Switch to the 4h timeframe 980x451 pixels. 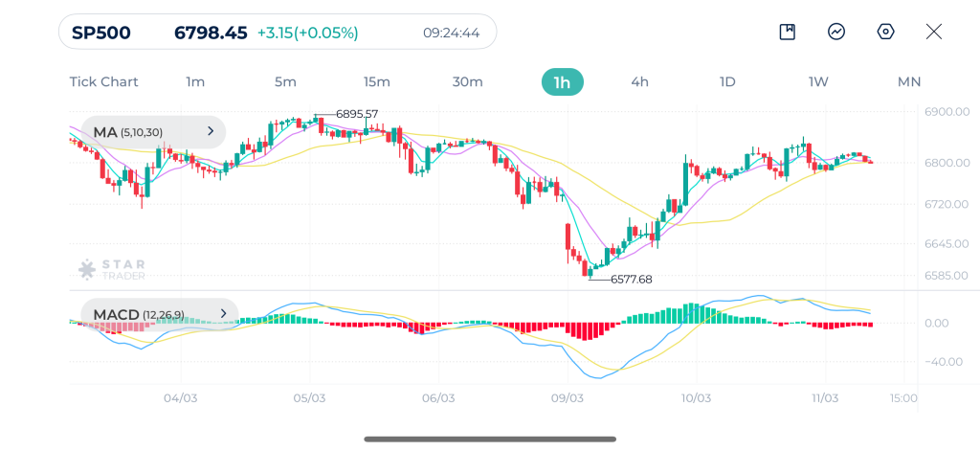639,81
